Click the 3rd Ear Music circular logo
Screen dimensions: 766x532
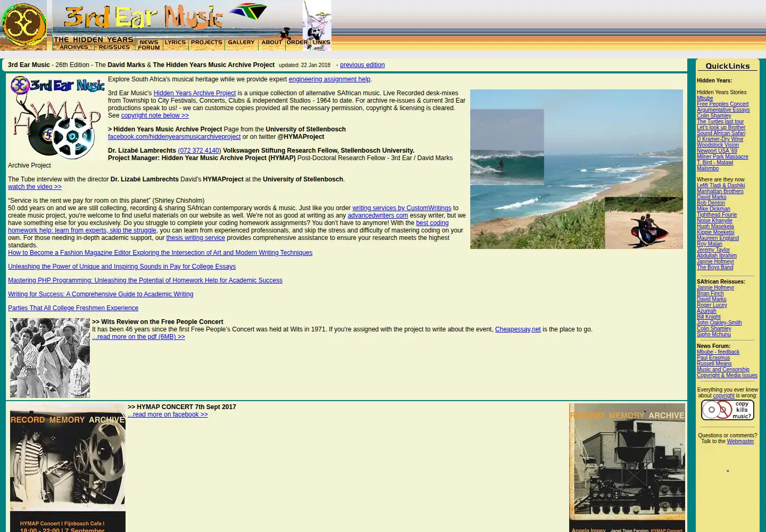coord(23,26)
